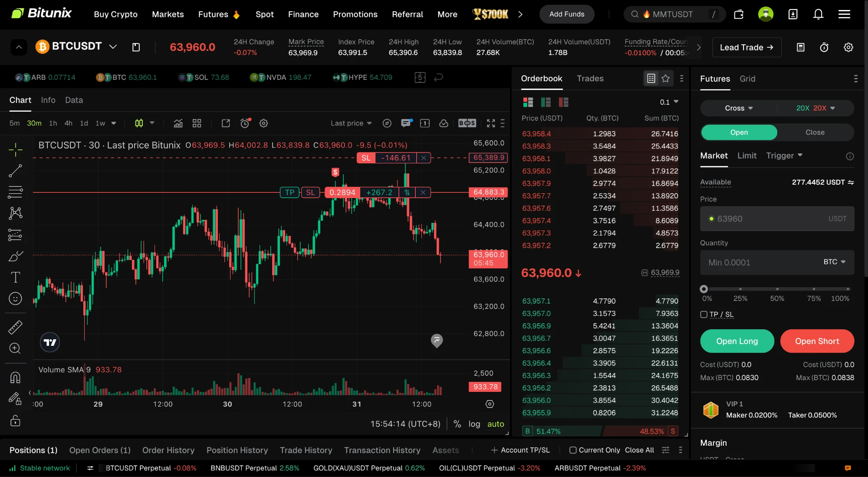Open the chart alert clock icon
This screenshot has height=477, width=868.
(245, 123)
